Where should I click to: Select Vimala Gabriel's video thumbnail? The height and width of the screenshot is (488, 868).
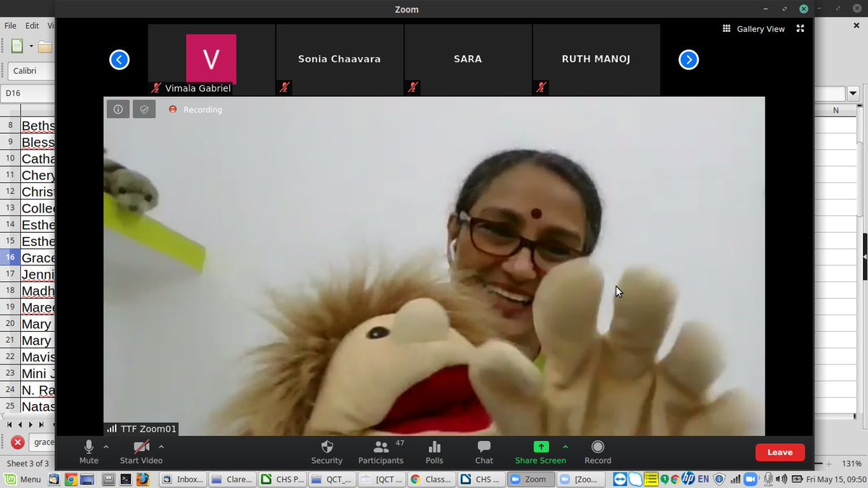pos(211,59)
